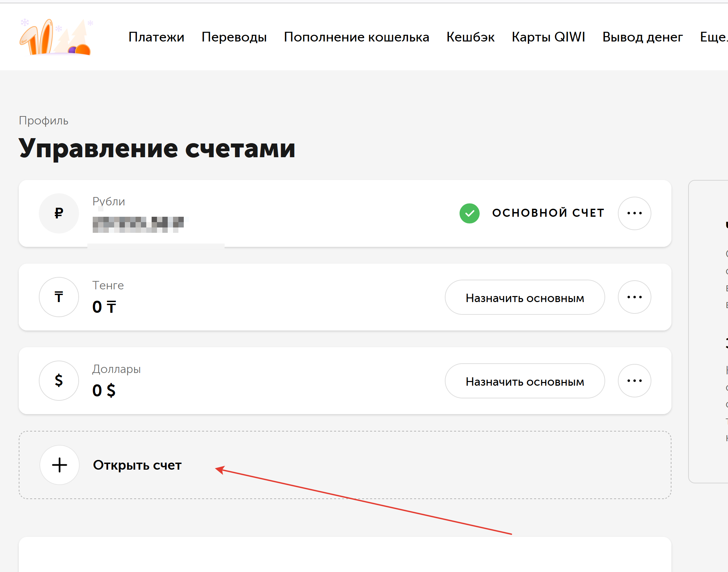This screenshot has width=728, height=572.
Task: Set Доллары account as main via Назначить основным
Action: point(524,381)
